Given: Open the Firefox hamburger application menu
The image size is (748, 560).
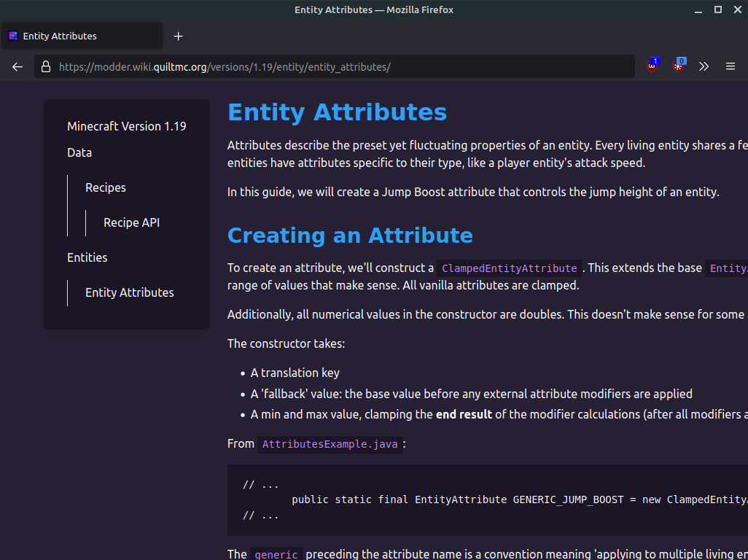Looking at the screenshot, I should pyautogui.click(x=731, y=67).
